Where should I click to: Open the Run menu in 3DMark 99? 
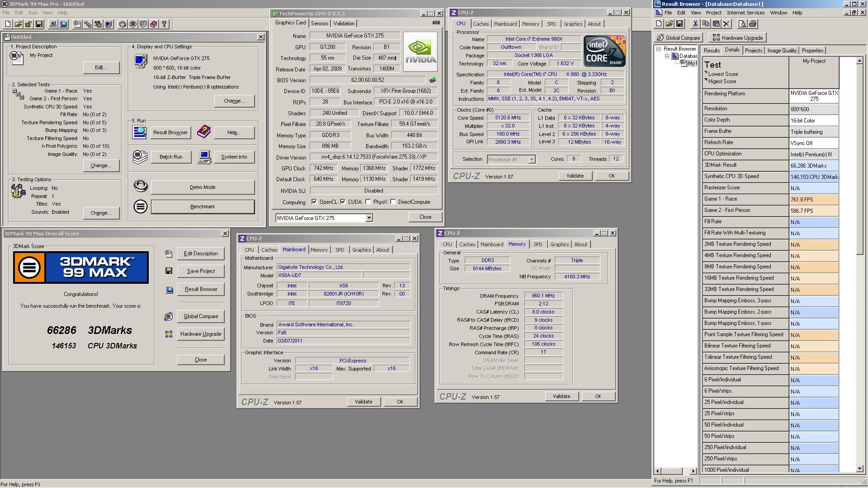coord(33,13)
